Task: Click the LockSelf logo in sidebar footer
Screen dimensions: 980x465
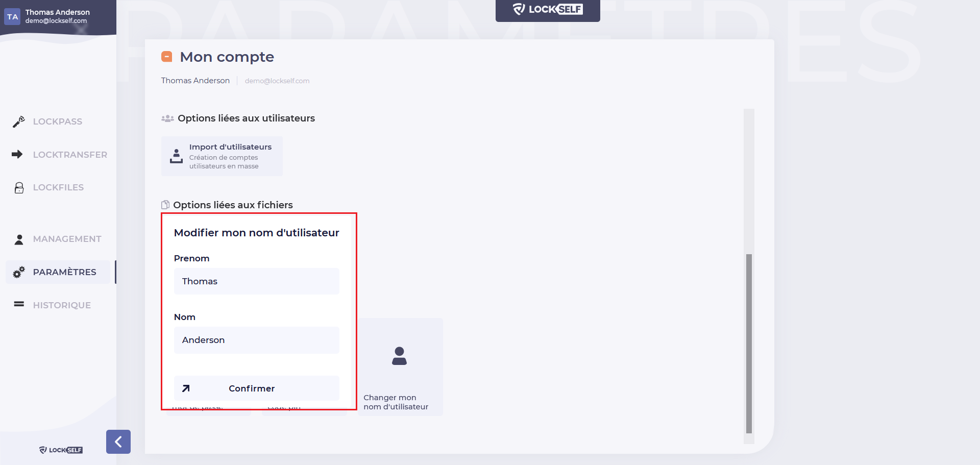Action: click(61, 450)
